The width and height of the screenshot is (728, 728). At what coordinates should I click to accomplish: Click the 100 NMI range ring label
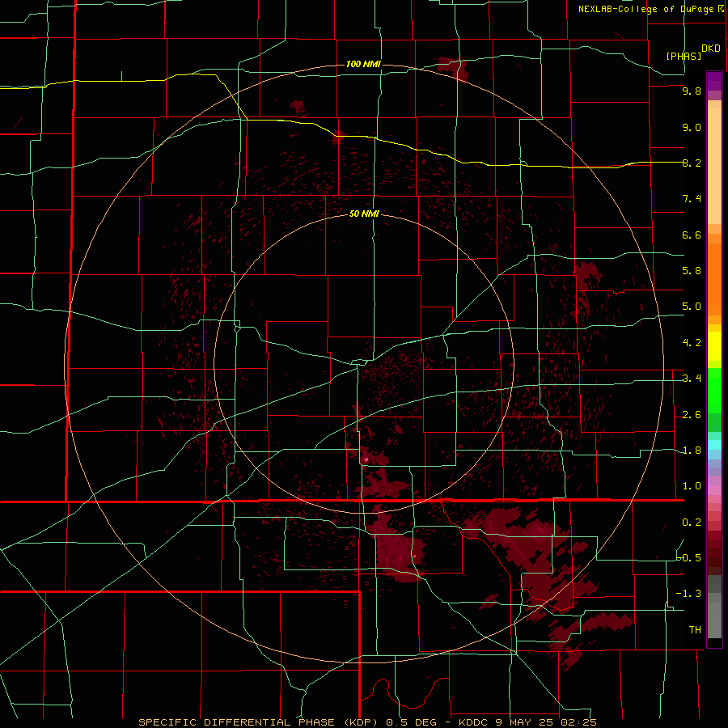pos(363,64)
